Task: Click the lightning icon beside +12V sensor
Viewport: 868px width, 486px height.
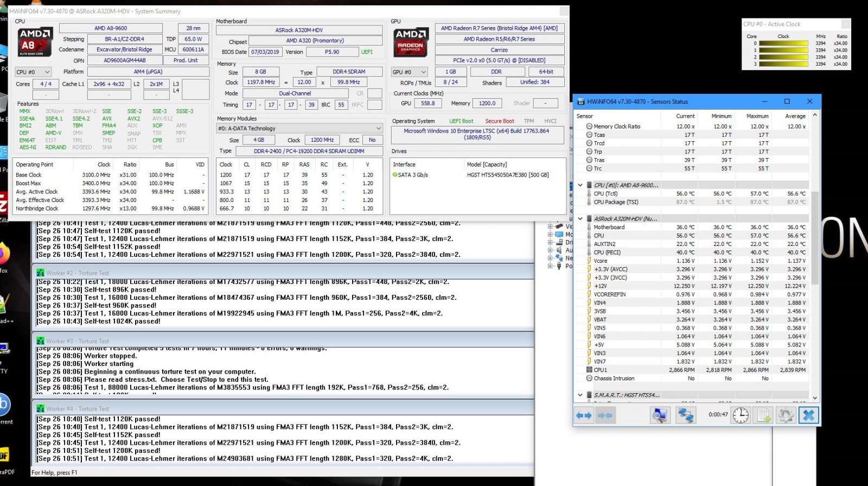Action: [589, 286]
